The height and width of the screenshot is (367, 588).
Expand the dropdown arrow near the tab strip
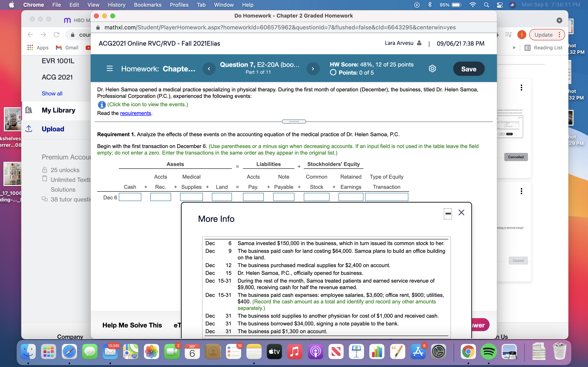point(560,20)
